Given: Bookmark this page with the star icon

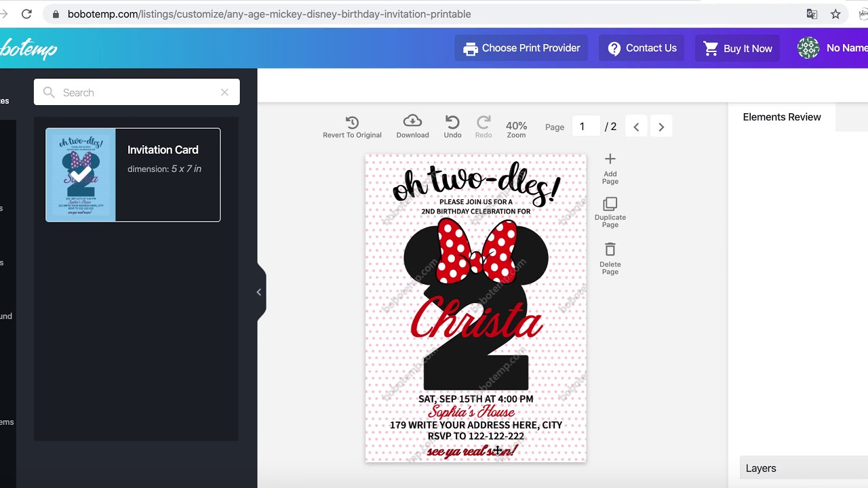Looking at the screenshot, I should click(x=835, y=14).
